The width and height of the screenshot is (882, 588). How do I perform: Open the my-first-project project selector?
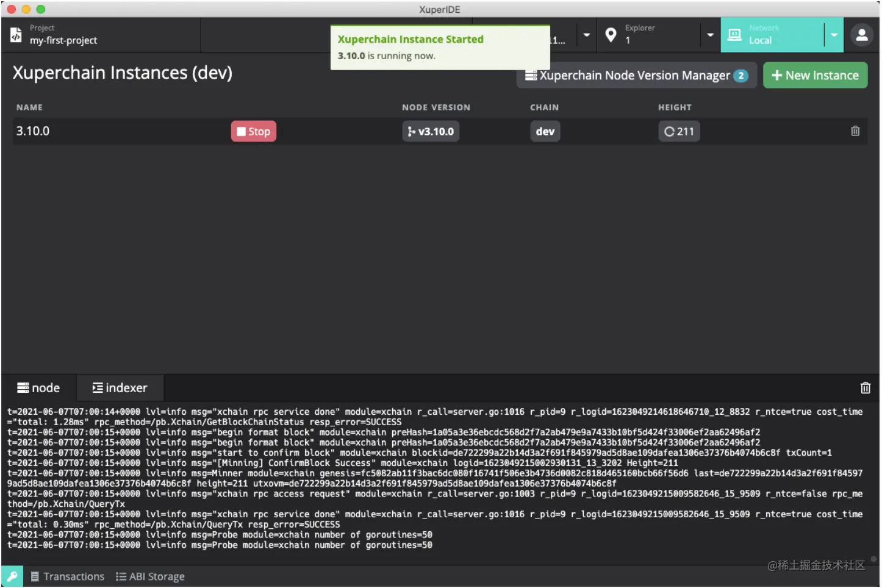[101, 35]
